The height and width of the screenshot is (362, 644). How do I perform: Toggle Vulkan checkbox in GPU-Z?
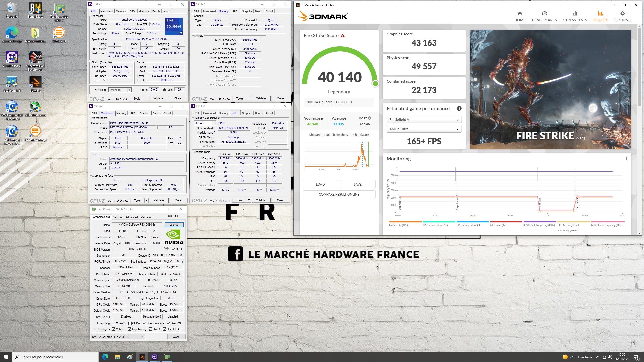point(114,329)
